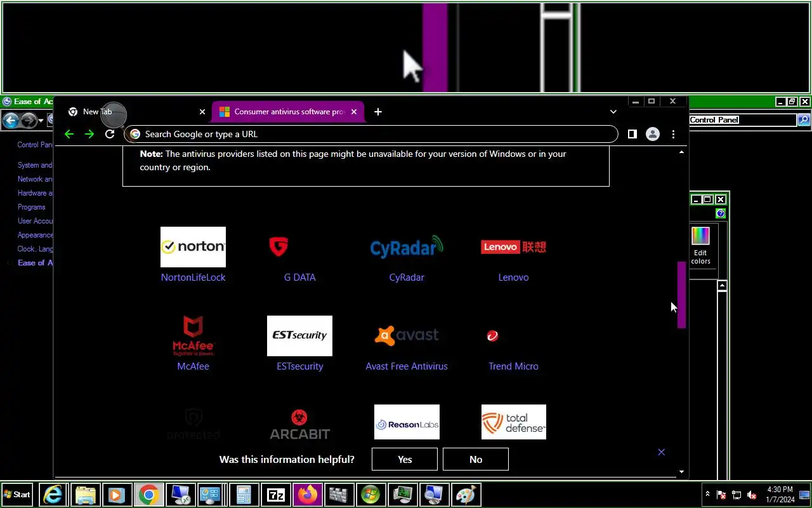Image resolution: width=812 pixels, height=508 pixels.
Task: Open the Clock, Language link in Control Panel
Action: coord(36,249)
